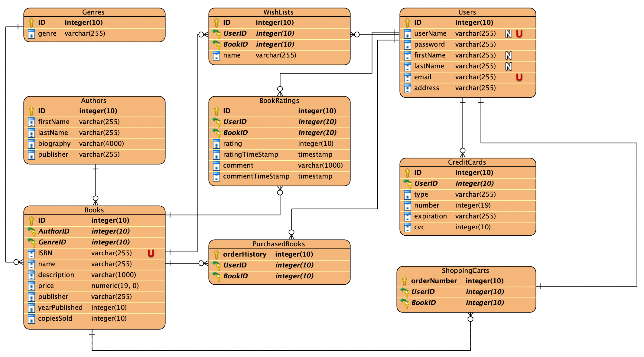
Task: Click the foreign key icon of Books GenreID
Action: tap(31, 242)
